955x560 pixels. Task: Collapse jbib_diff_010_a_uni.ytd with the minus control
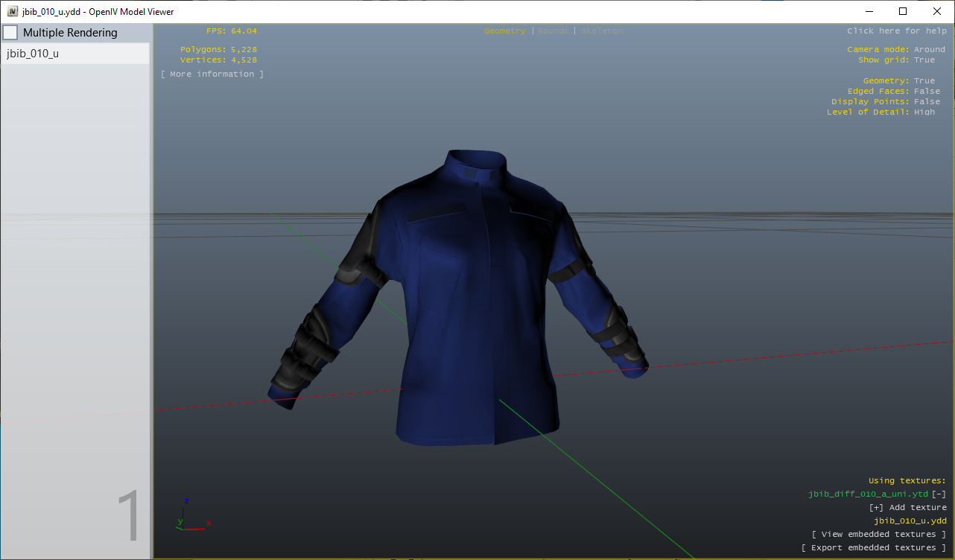click(x=940, y=494)
